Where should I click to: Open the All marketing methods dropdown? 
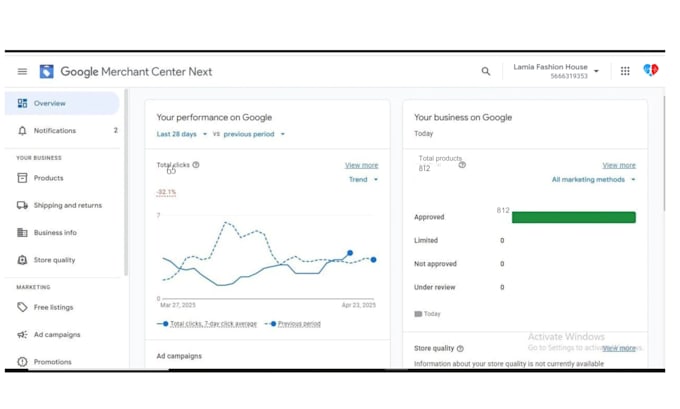click(x=593, y=180)
